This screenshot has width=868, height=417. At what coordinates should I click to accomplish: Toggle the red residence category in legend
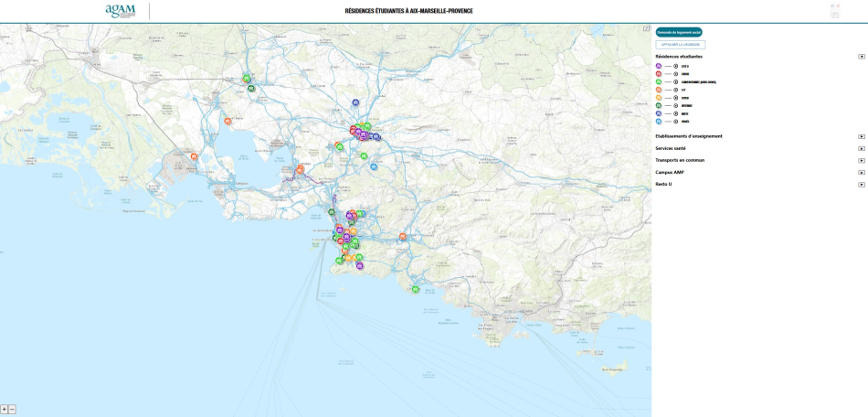[675, 74]
